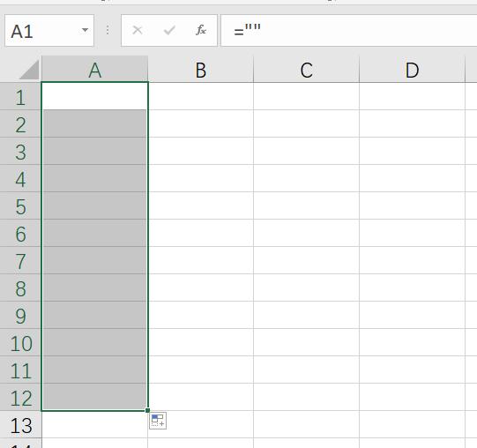Confirm entry with the checkmark icon

(x=169, y=30)
